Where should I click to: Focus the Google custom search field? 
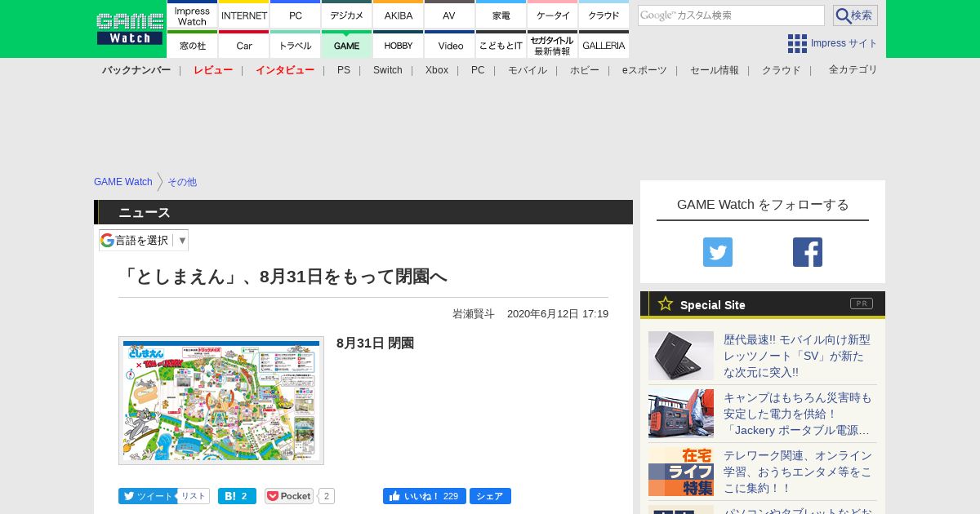(x=731, y=16)
